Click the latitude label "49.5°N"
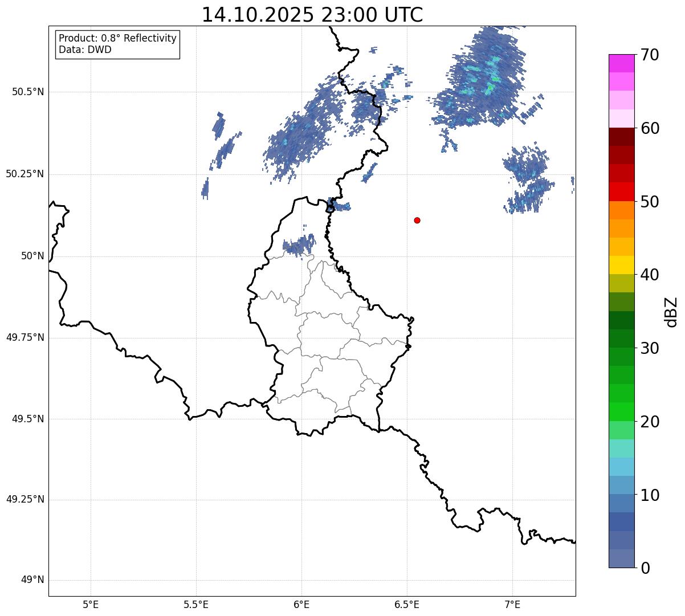The image size is (685, 616). (28, 419)
